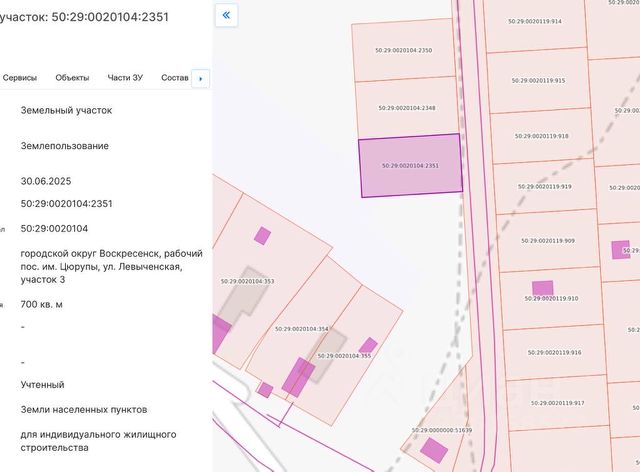Click the purple building in parcel 50:29:0000000:51639

click(x=434, y=450)
